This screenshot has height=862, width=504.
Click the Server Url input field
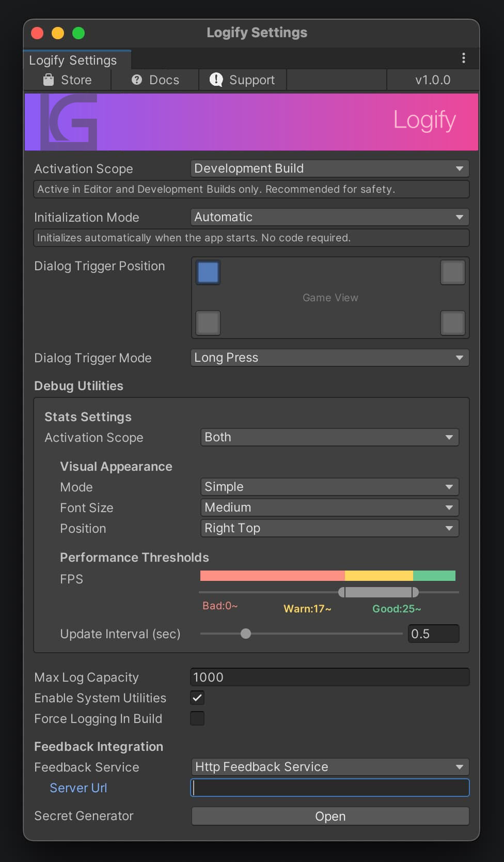point(330,788)
